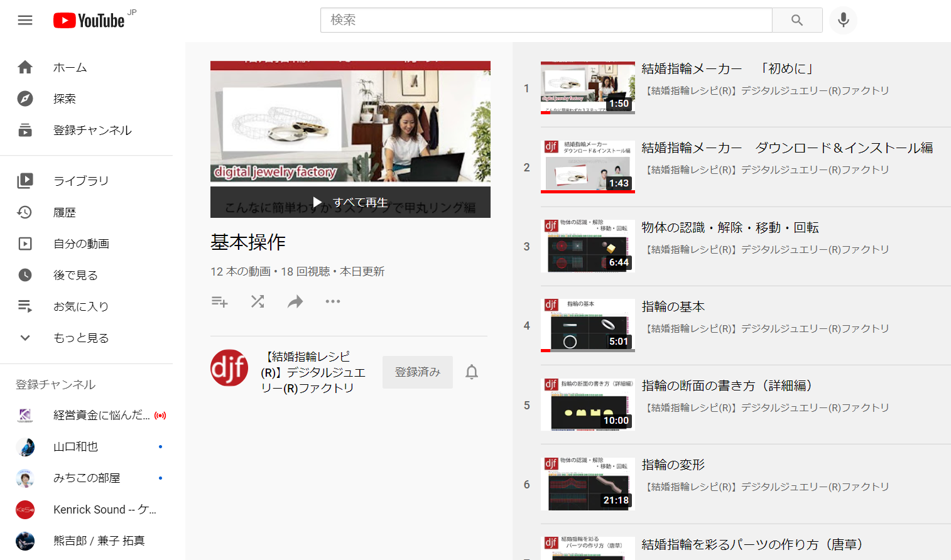Share the playlist with the arrow icon

(x=295, y=302)
